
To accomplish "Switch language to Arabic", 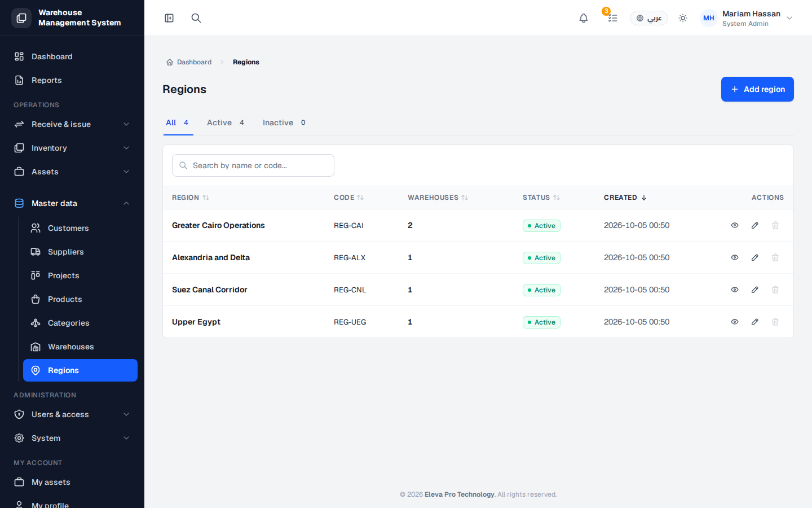I will pyautogui.click(x=649, y=18).
